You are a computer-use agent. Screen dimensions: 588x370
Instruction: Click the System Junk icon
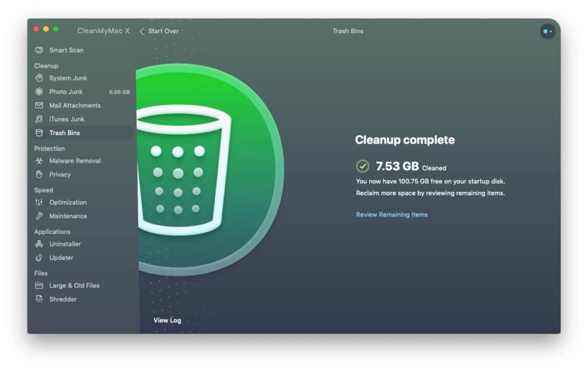(x=39, y=78)
